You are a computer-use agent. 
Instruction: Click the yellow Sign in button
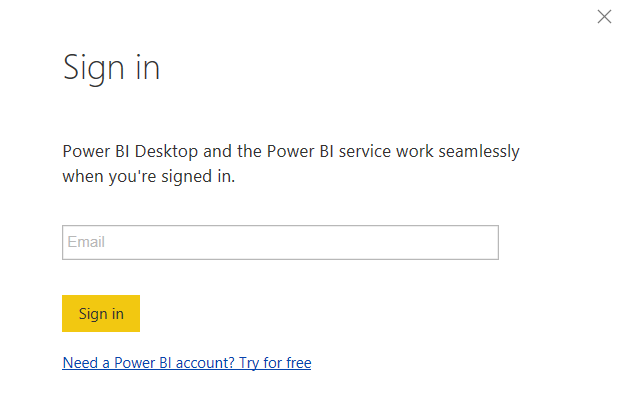point(101,313)
